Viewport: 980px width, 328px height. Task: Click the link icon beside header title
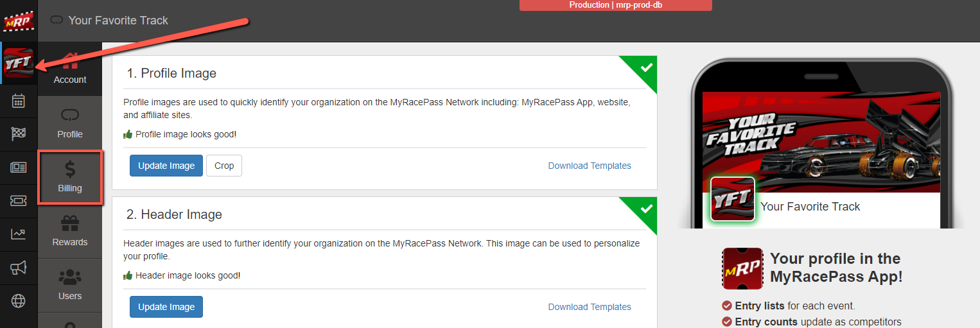tap(57, 21)
